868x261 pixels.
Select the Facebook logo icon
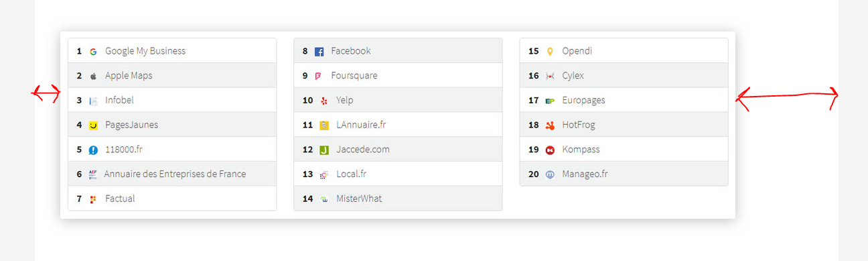click(319, 51)
